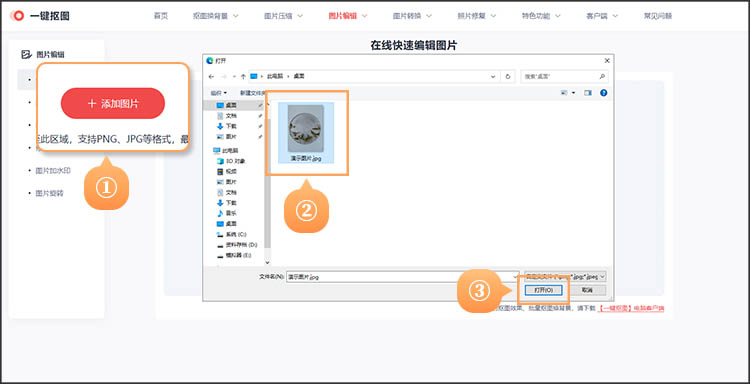This screenshot has width=750, height=384.
Task: Expand the 图片压缩 menu
Action: tap(283, 16)
